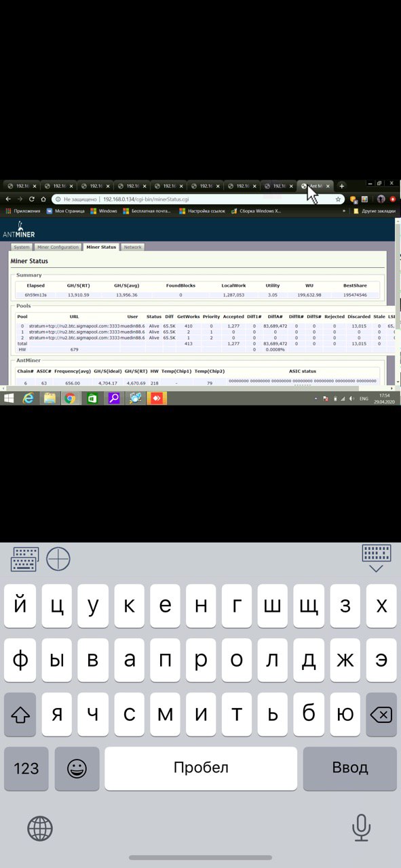Go back in the Chrome browser
401x868 pixels.
click(x=8, y=199)
